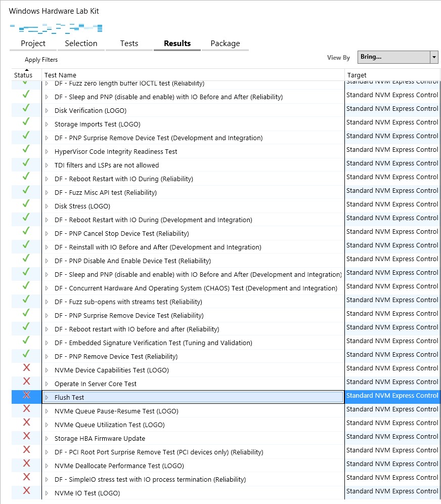Click pass checkmark for TDI filters and LSPs

[26, 162]
